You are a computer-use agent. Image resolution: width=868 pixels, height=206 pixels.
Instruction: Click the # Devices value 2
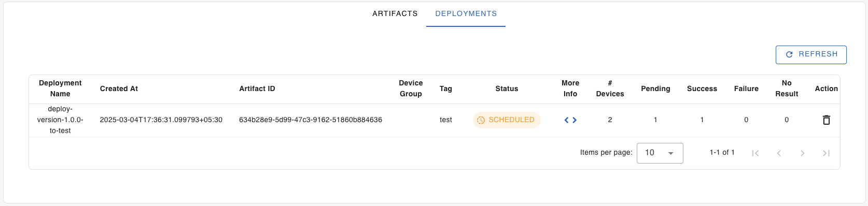coord(610,120)
